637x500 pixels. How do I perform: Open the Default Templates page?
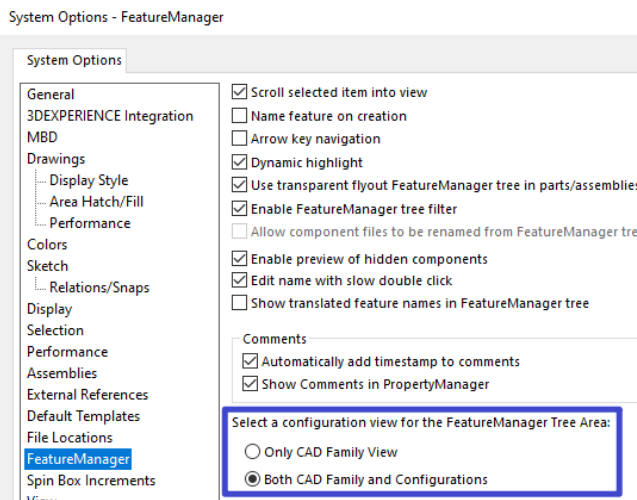[x=84, y=416]
